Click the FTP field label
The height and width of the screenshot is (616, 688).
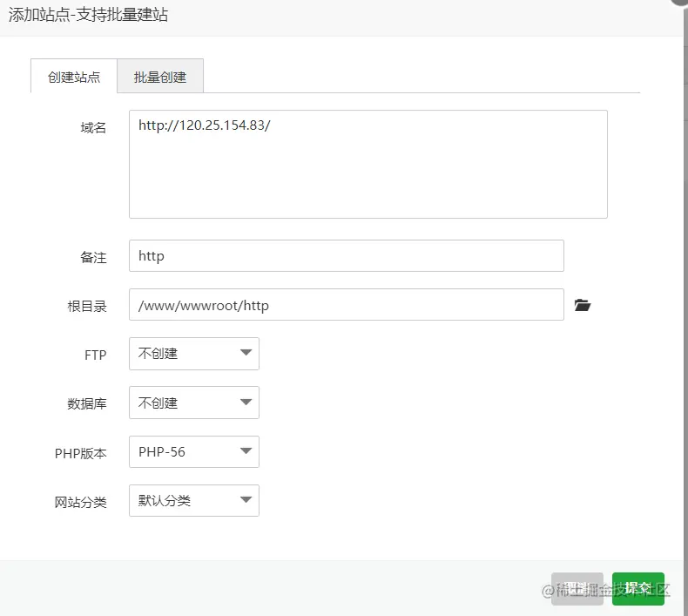tap(95, 355)
